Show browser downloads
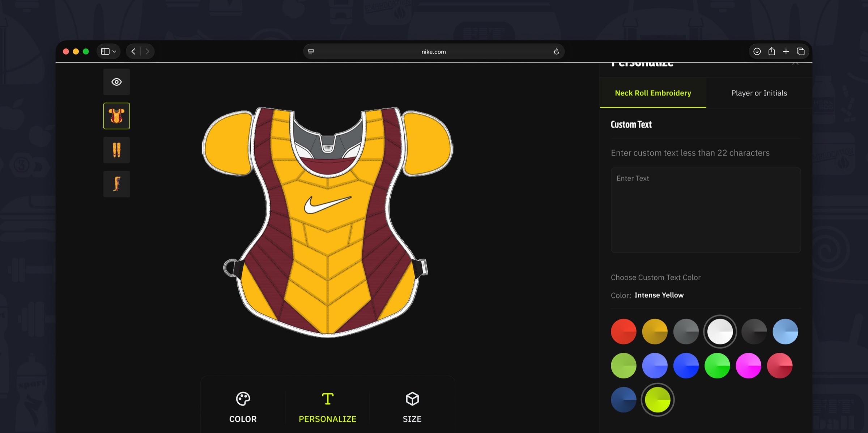 (x=757, y=51)
